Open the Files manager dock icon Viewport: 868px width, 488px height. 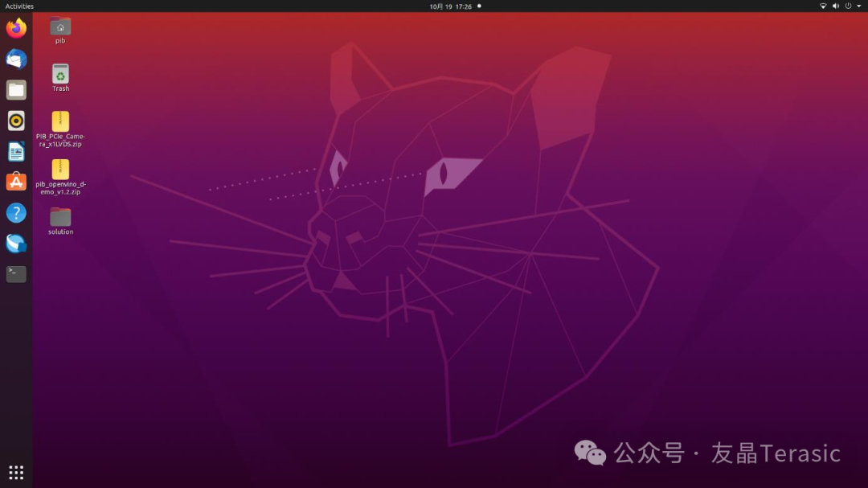[16, 90]
